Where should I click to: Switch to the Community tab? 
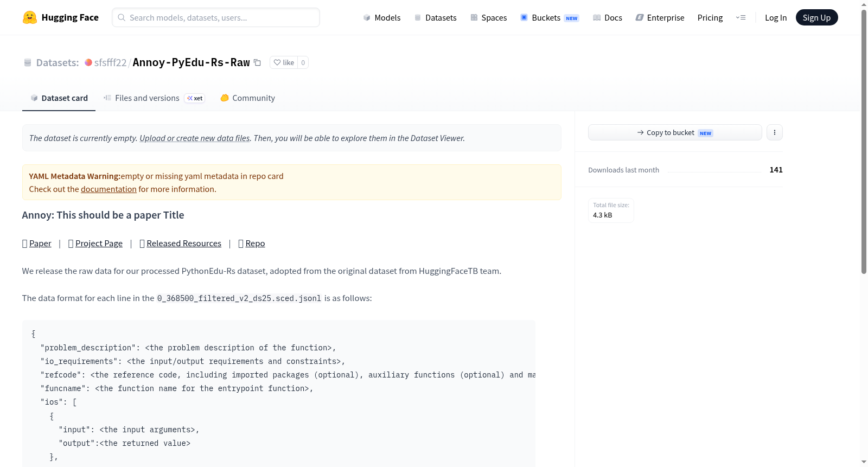(247, 98)
